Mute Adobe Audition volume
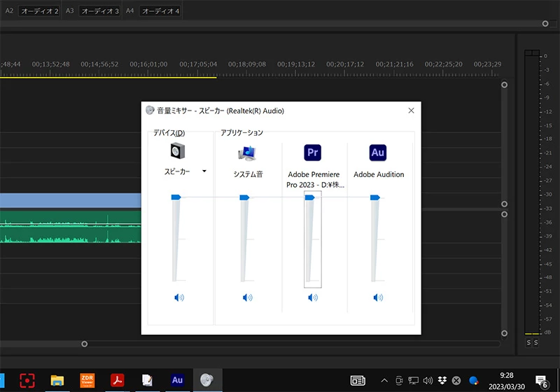Image resolution: width=560 pixels, height=392 pixels. click(378, 297)
